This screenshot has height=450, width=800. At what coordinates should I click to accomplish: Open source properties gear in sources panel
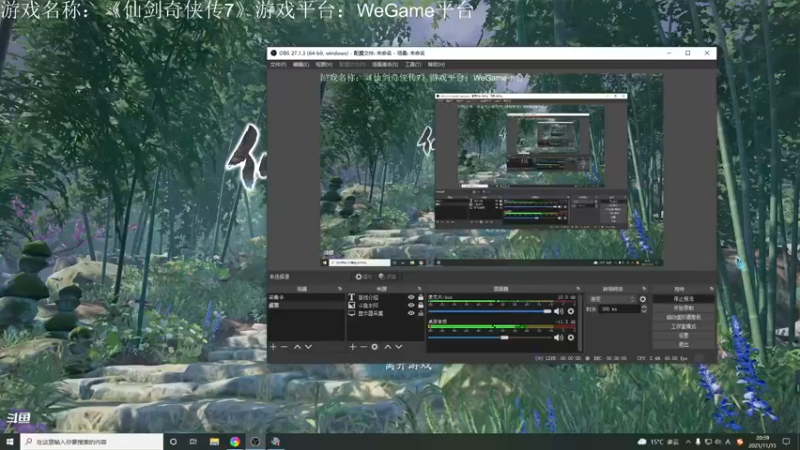[x=374, y=347]
